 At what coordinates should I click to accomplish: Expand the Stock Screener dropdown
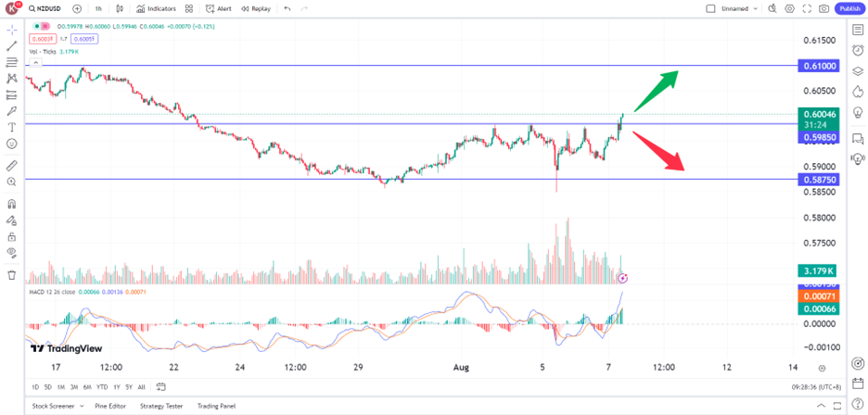(82, 406)
